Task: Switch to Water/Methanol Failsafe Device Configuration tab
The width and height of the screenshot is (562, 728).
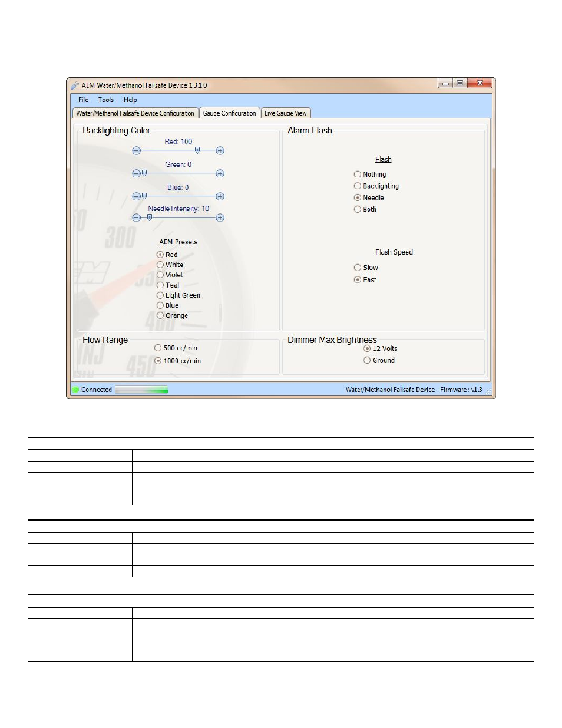Action: (135, 113)
